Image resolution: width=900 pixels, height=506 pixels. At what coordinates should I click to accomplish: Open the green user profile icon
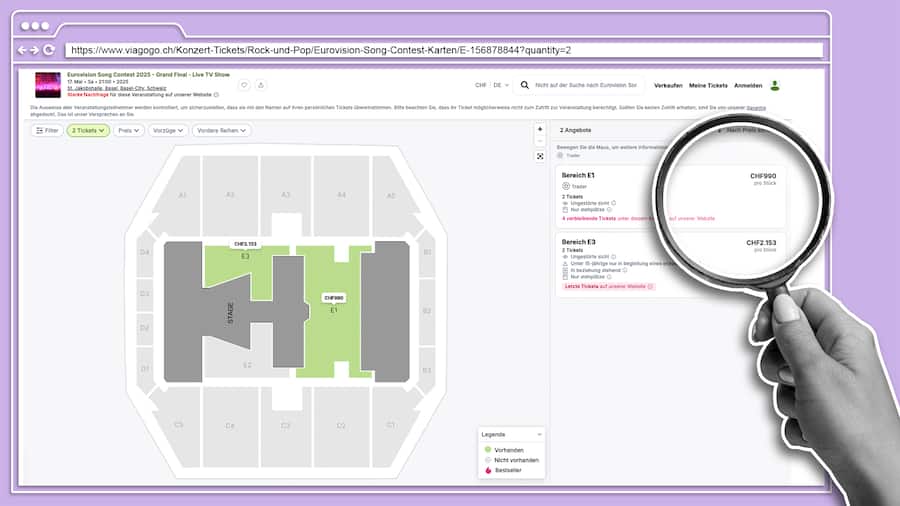775,85
